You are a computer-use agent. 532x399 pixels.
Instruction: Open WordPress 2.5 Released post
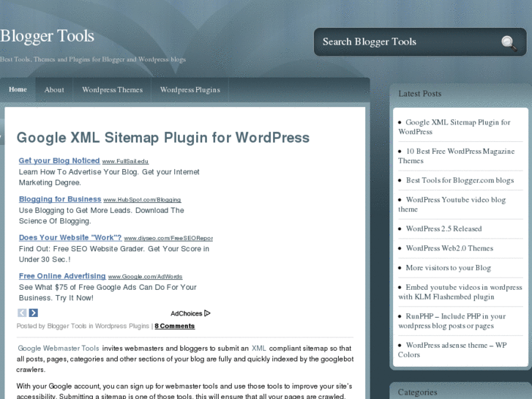click(443, 228)
